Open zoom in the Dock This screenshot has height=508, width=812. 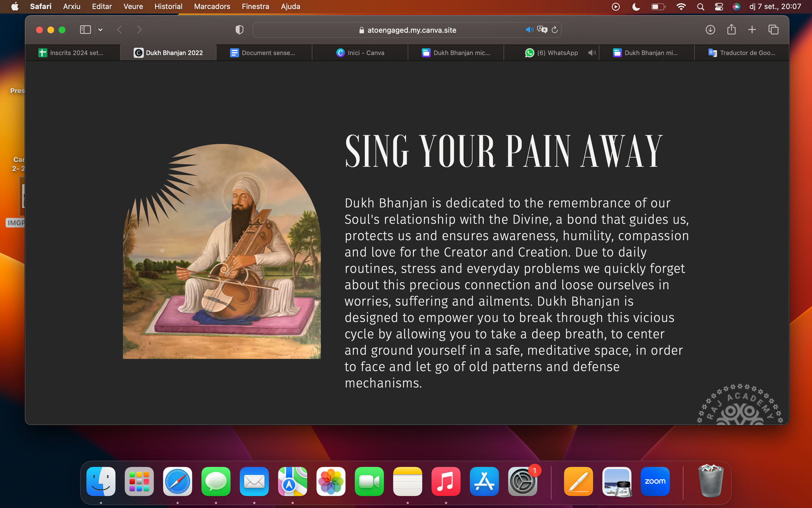655,482
